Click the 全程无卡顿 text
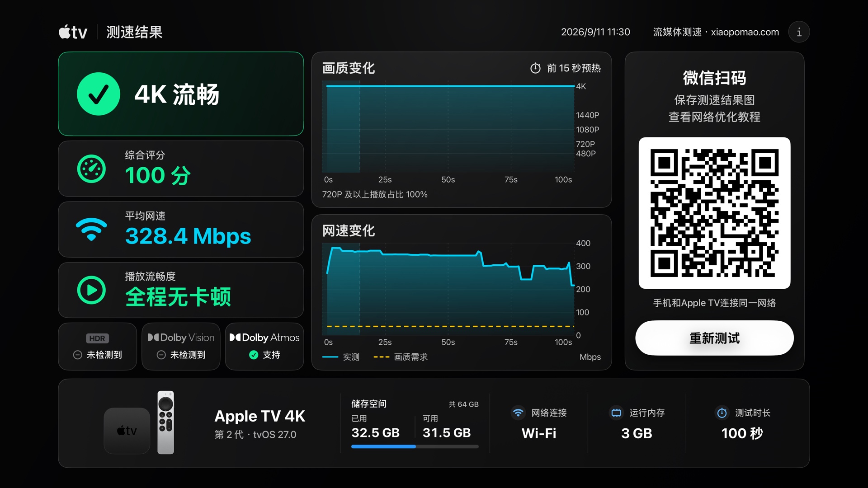The height and width of the screenshot is (488, 868). coord(178,297)
